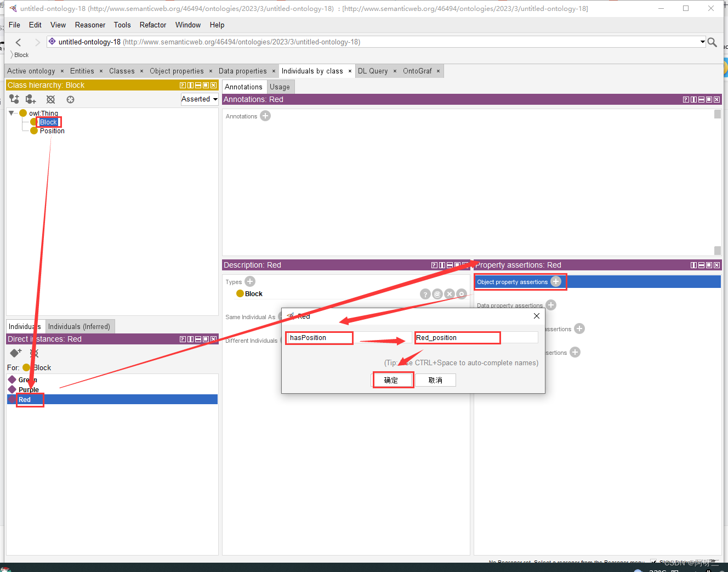Add Data property assertion with plus icon
The height and width of the screenshot is (572, 728).
pos(551,305)
